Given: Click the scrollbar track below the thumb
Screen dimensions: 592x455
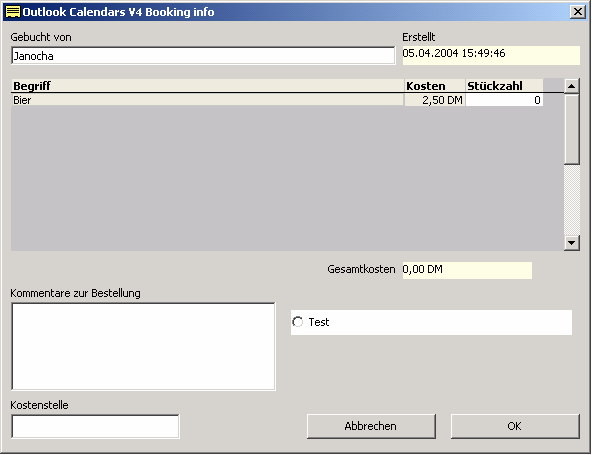Looking at the screenshot, I should coord(572,200).
